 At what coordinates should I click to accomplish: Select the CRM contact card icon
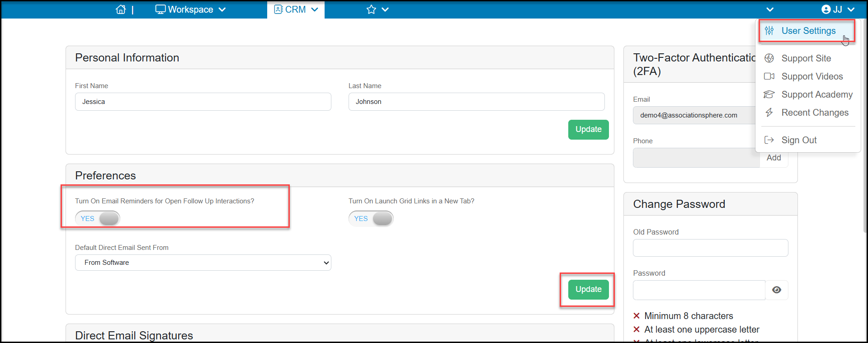(278, 9)
